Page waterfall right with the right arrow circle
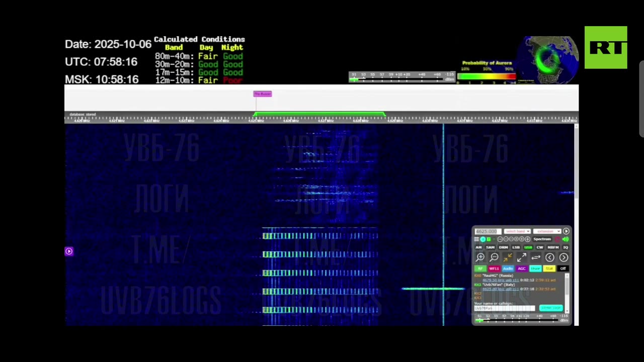644x362 pixels. [x=563, y=257]
